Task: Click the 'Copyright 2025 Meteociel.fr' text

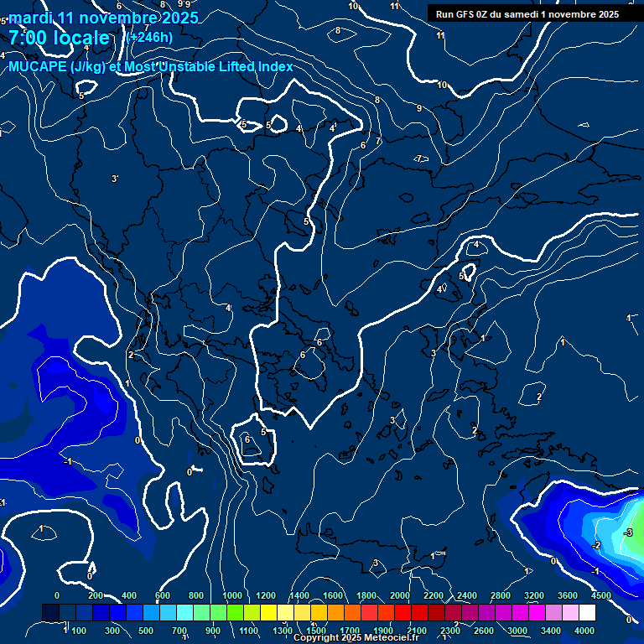Action: [x=356, y=637]
